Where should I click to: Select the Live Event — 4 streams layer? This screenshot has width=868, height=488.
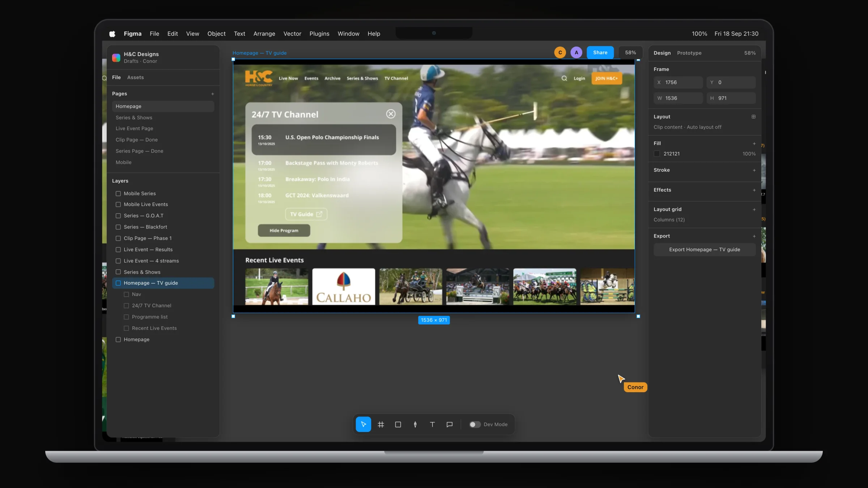coord(163,261)
